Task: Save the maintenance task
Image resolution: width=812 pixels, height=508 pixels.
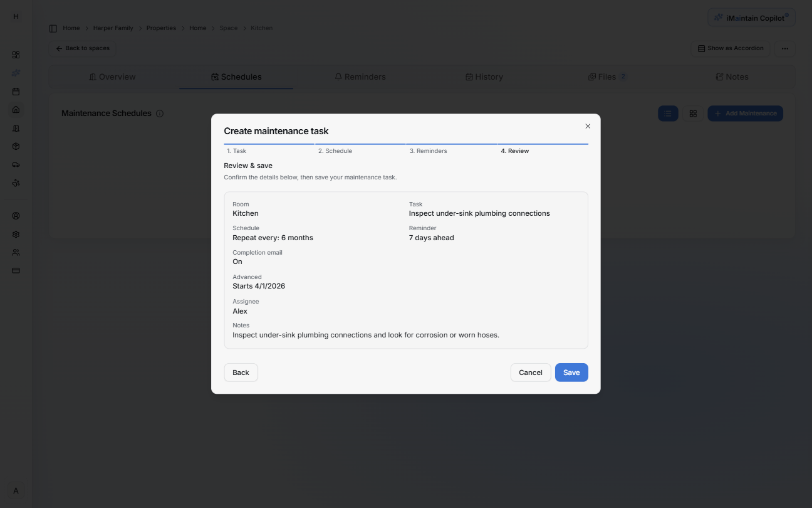Action: coord(571,373)
